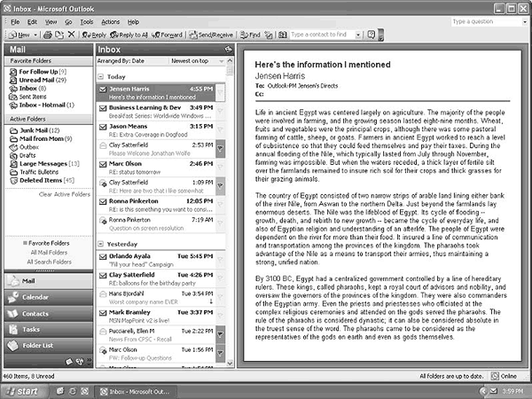Click the All Search Folders link
The width and height of the screenshot is (532, 399).
pyautogui.click(x=49, y=262)
